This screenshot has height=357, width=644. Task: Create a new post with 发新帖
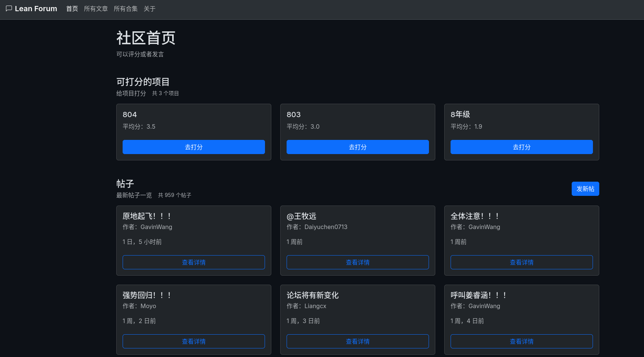(x=585, y=189)
